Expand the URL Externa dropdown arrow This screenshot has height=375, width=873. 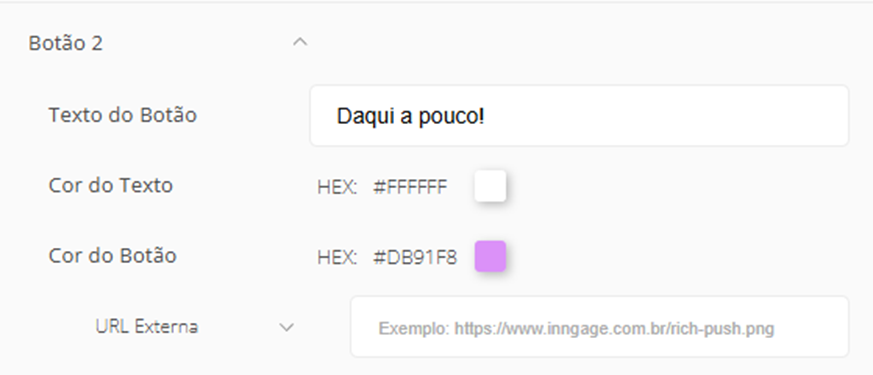(287, 327)
